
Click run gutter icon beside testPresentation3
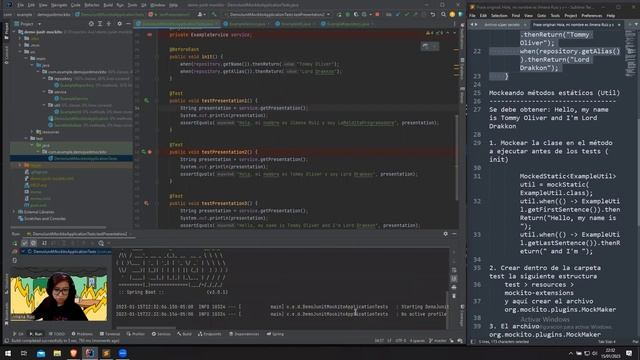[x=147, y=203]
